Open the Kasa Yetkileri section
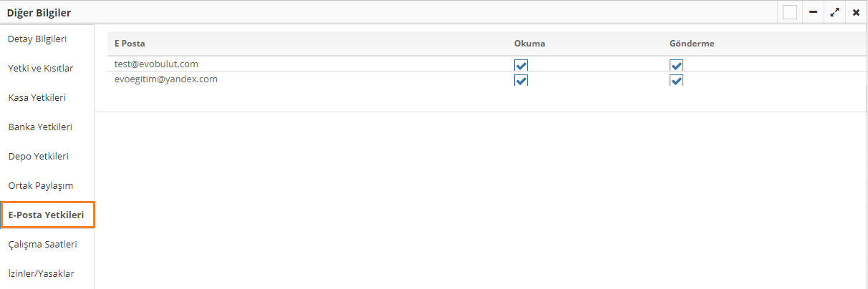 [x=37, y=97]
